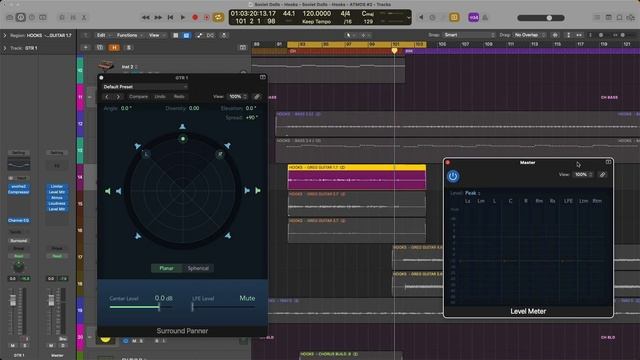The width and height of the screenshot is (640, 360).
Task: Open the Compressor plugin slot
Action: [19, 192]
